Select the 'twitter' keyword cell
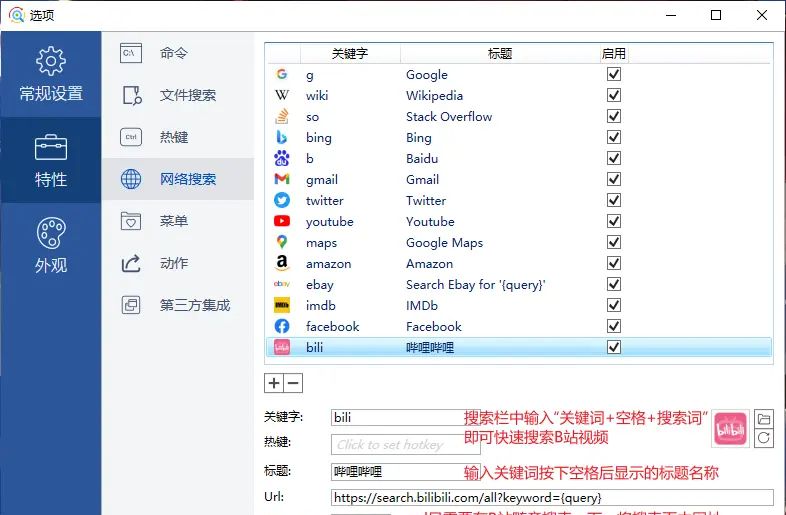This screenshot has width=786, height=515. [x=324, y=201]
